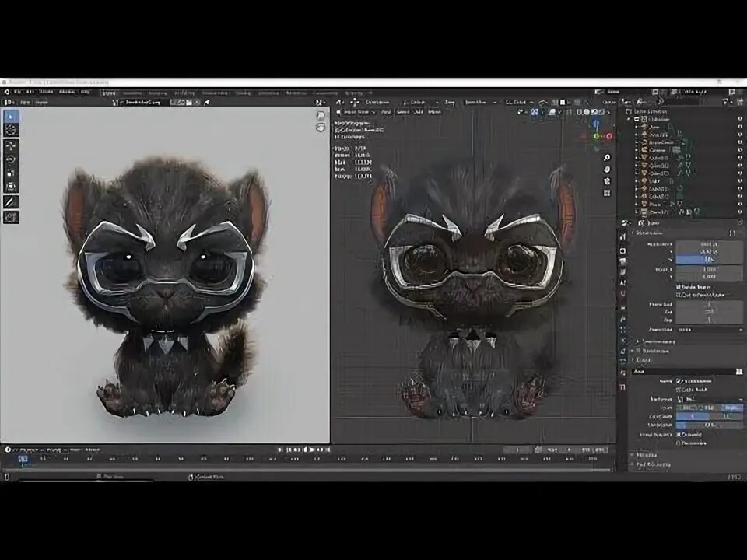Switch 3D viewport to wireframe shading
Viewport: 747px width, 560px height.
579,112
